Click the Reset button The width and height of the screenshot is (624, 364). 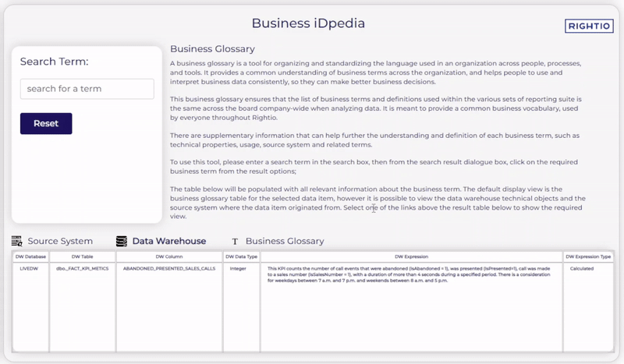pyautogui.click(x=46, y=123)
